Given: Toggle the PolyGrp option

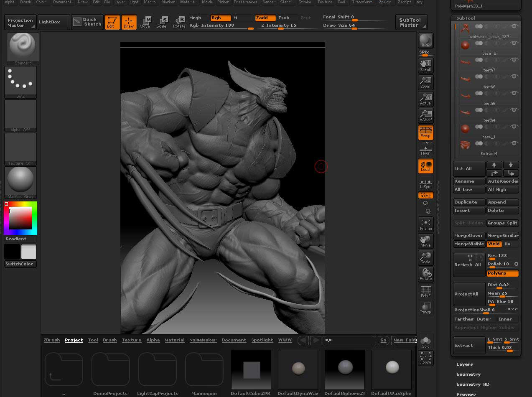Looking at the screenshot, I should [503, 273].
